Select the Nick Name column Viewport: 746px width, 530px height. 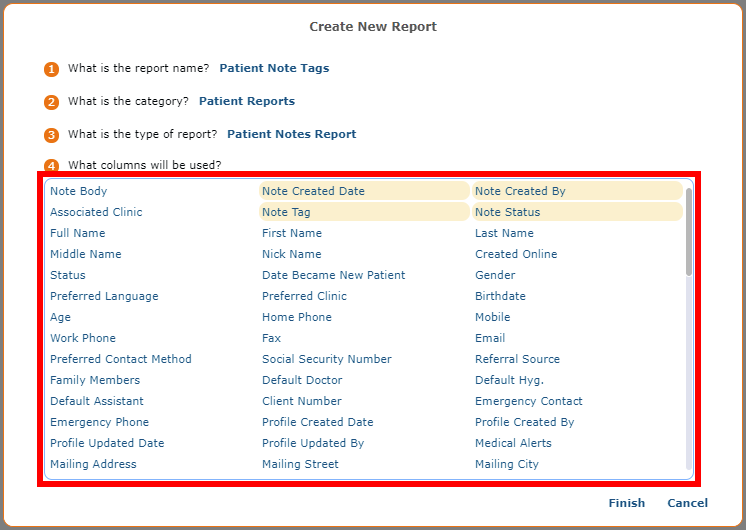[292, 254]
